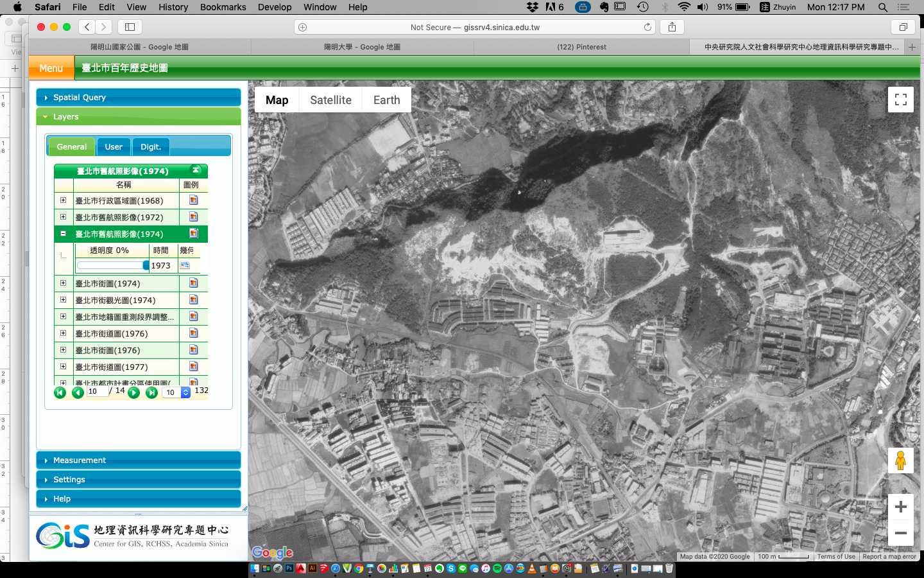Expand 臺北市舊航照影像(1972) layer row
Image resolution: width=924 pixels, height=578 pixels.
63,217
